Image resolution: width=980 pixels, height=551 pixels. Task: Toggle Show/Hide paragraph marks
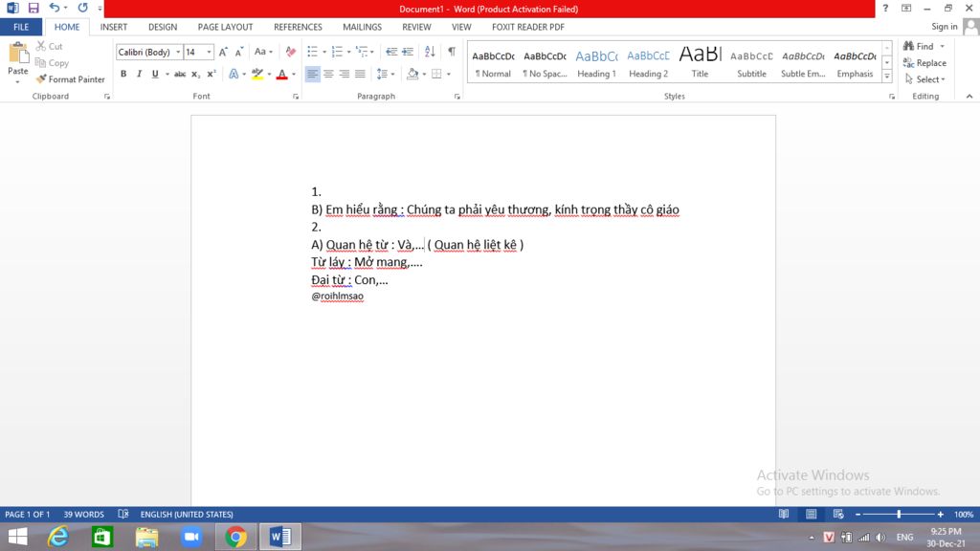(x=452, y=52)
